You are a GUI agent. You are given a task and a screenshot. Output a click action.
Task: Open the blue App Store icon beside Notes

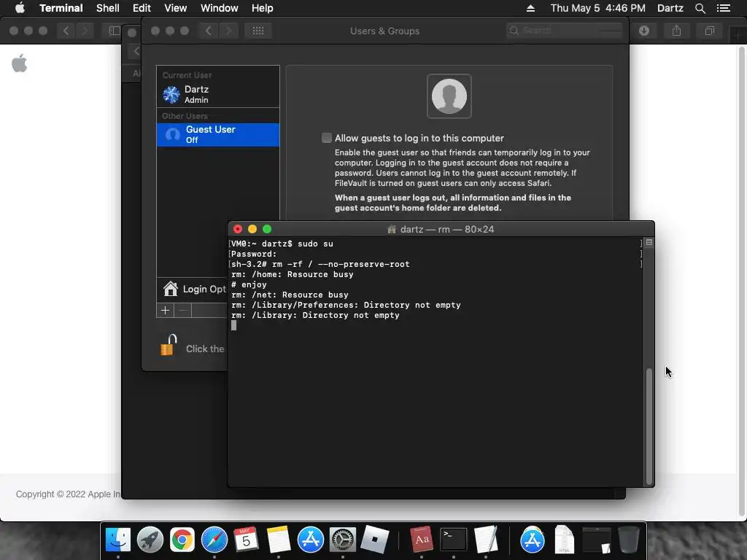pos(311,540)
